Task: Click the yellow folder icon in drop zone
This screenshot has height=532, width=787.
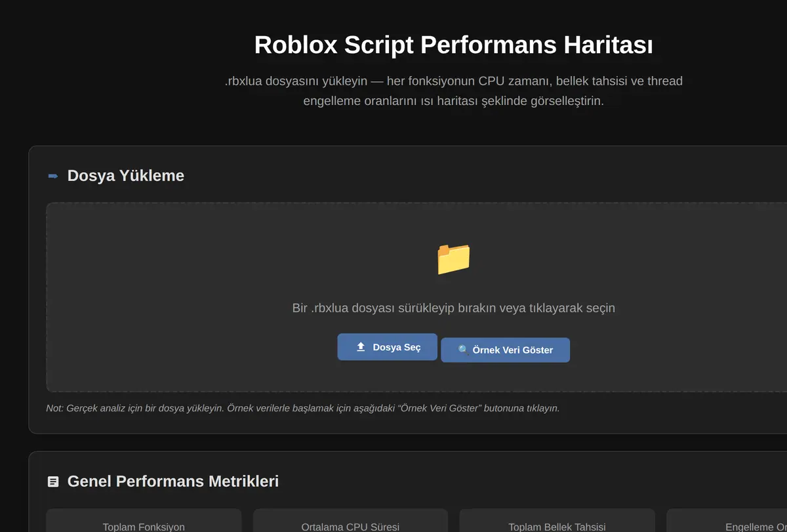Action: tap(454, 258)
